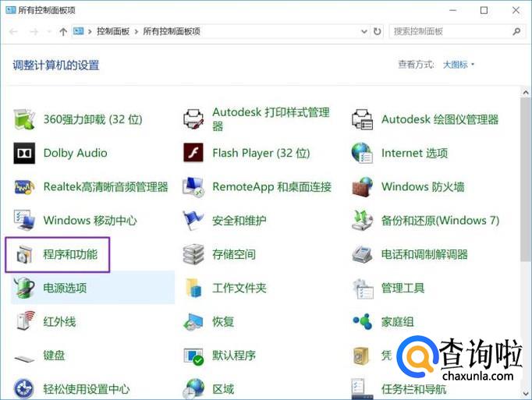Go up one level with up arrow
This screenshot has width=532, height=400.
(63, 31)
